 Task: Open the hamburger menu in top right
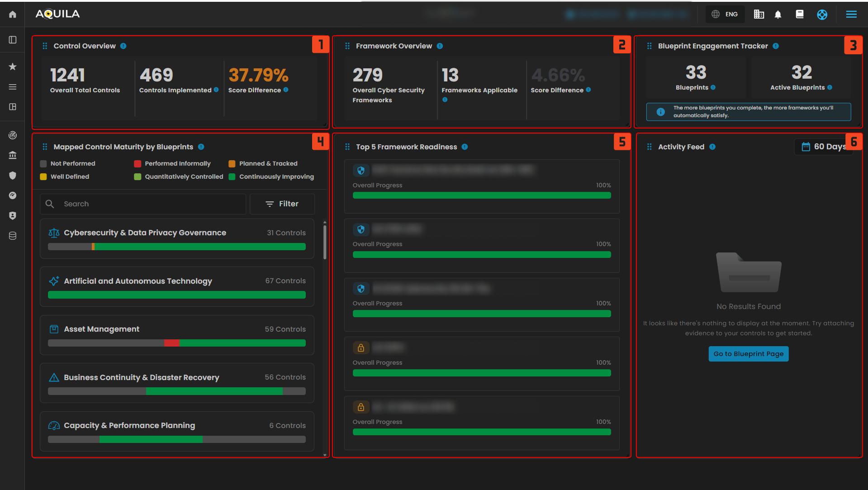click(851, 14)
